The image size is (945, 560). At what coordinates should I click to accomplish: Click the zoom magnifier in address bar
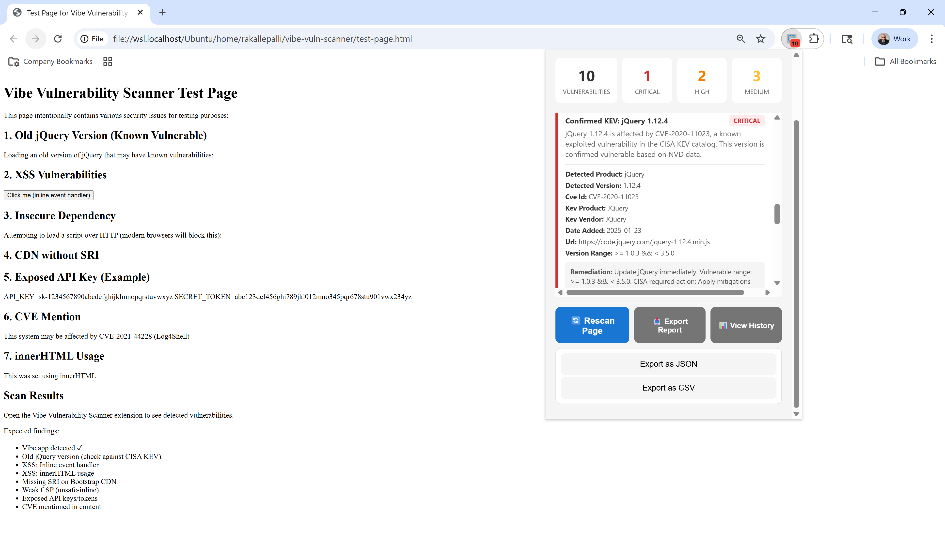(x=740, y=39)
